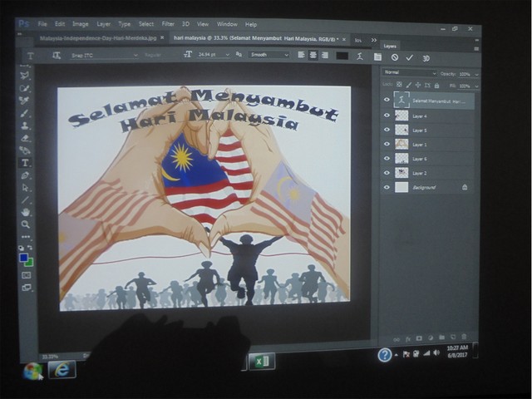
Task: Open the blend mode dropdown showing Normal
Action: (x=409, y=72)
